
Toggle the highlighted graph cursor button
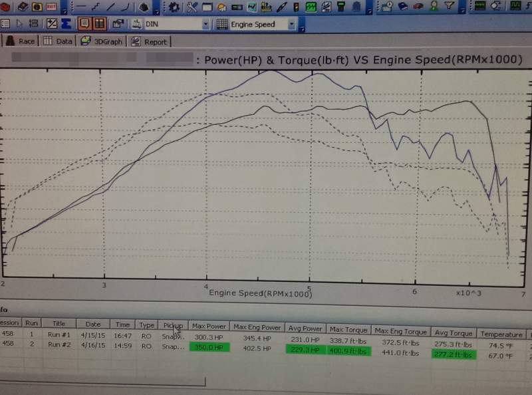84,24
